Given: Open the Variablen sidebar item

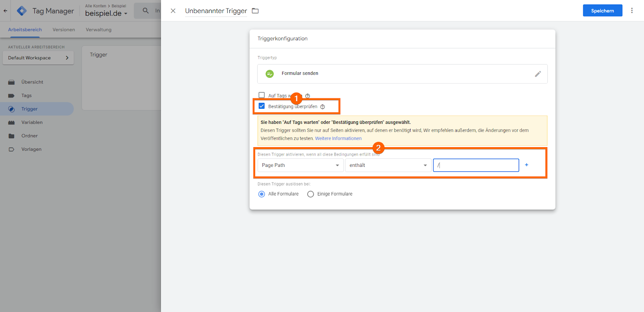Looking at the screenshot, I should (32, 123).
